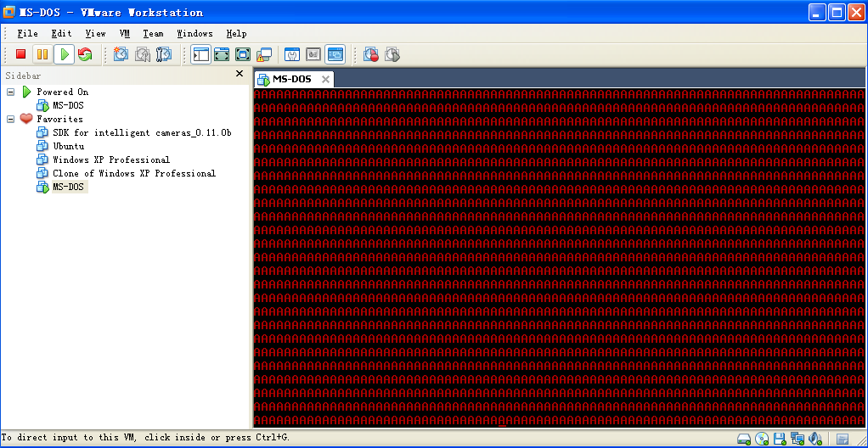Open the Appliance view icon
The image size is (868, 448).
tap(313, 54)
